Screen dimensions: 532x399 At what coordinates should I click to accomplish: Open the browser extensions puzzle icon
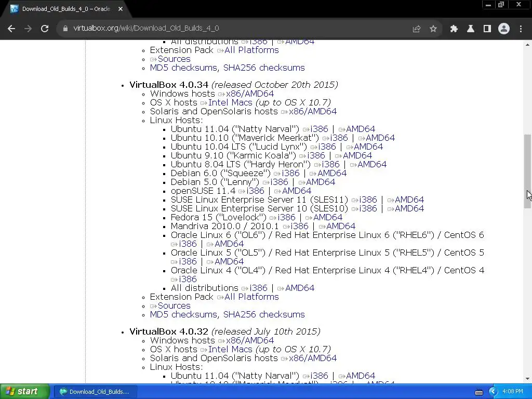(454, 29)
